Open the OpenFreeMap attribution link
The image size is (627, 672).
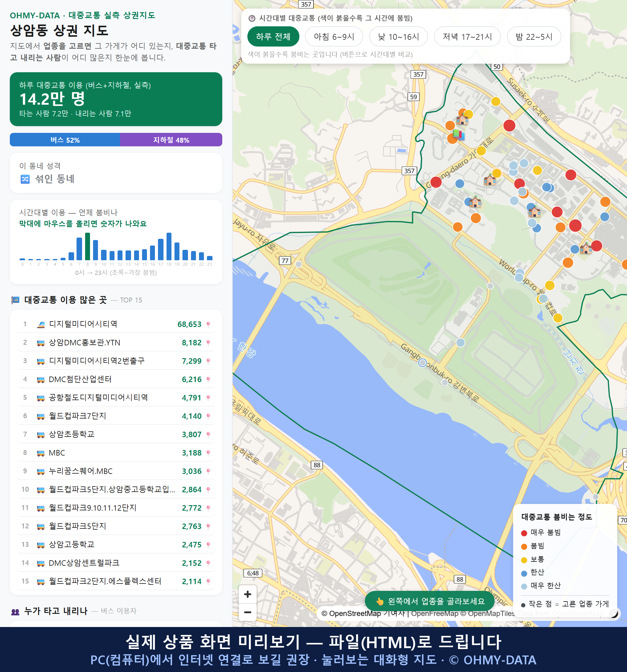pos(434,613)
